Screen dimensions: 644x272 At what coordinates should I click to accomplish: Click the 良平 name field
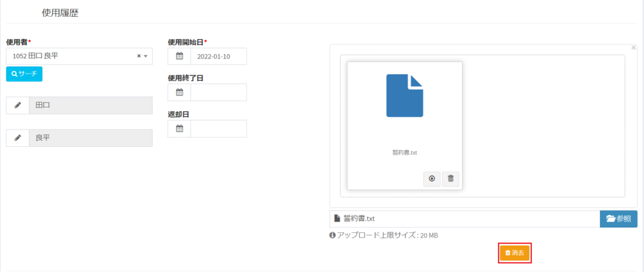click(x=91, y=138)
